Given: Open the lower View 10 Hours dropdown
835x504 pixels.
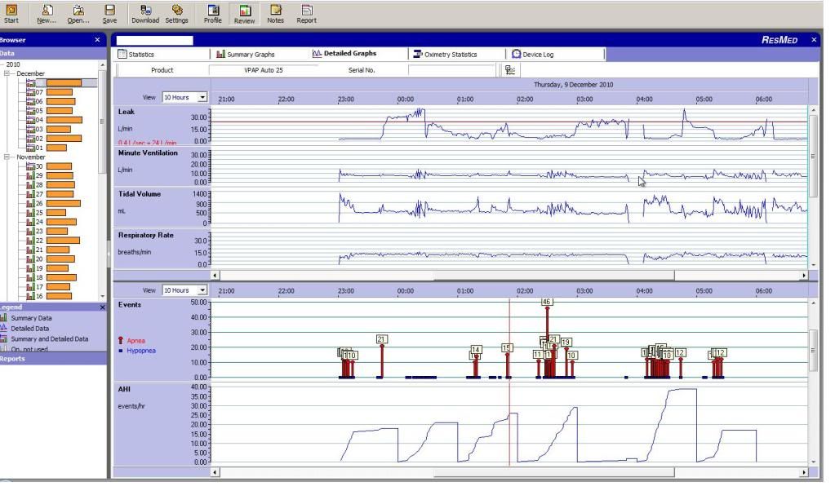Looking at the screenshot, I should click(x=202, y=290).
